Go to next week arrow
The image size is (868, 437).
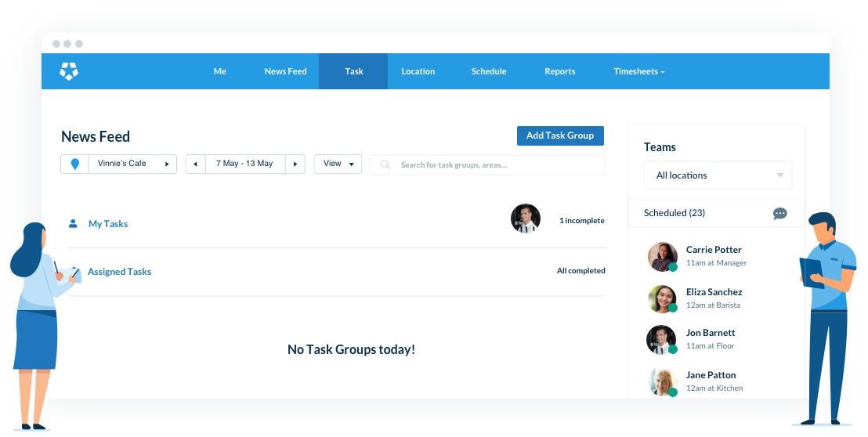(295, 164)
